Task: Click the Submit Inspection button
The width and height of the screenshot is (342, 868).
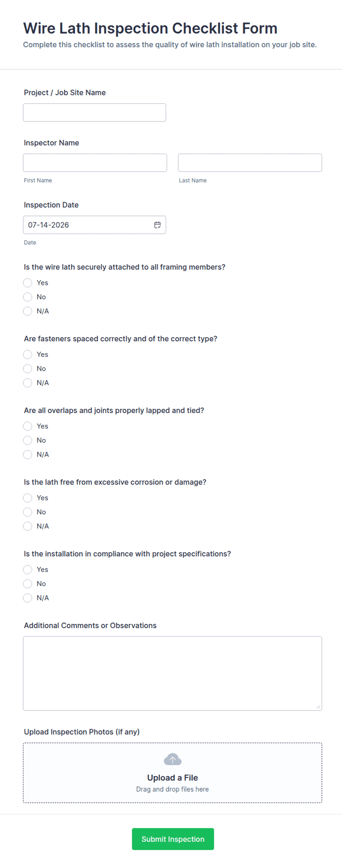Action: pyautogui.click(x=173, y=839)
